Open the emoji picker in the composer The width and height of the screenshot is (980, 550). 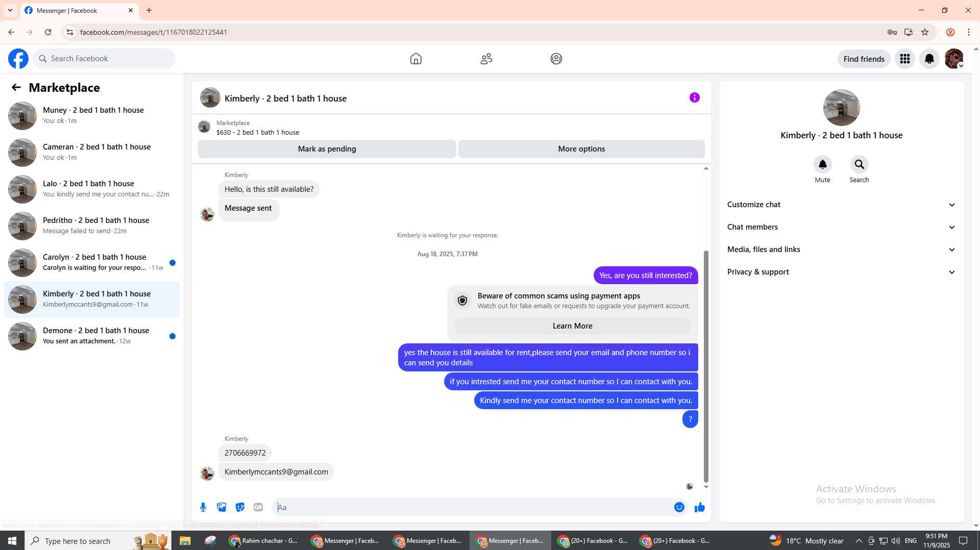tap(679, 507)
